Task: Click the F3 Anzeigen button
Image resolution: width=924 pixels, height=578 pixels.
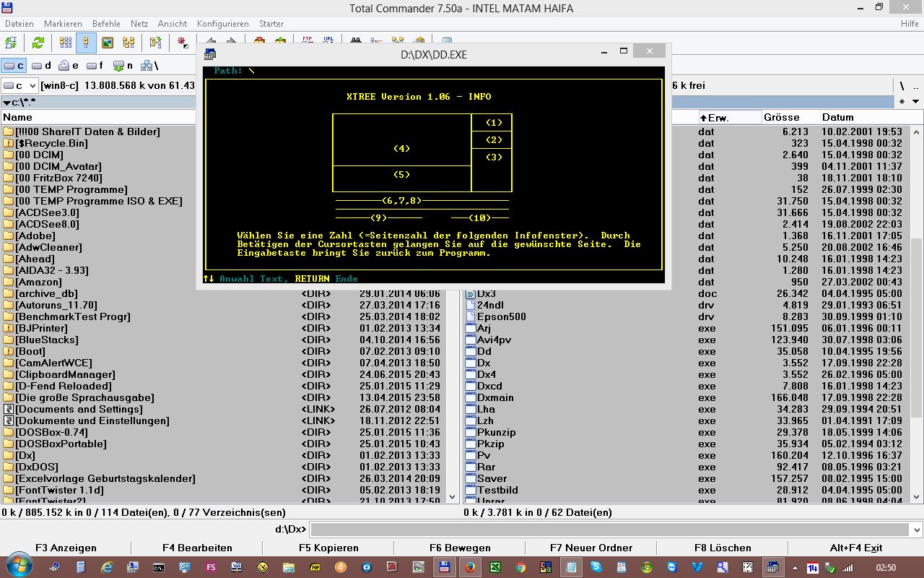Action: coord(66,548)
